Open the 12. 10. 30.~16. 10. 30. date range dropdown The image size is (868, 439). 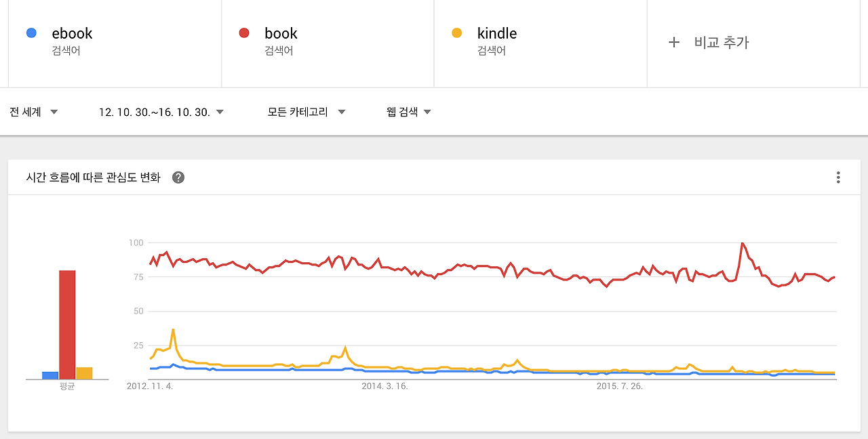(x=161, y=112)
